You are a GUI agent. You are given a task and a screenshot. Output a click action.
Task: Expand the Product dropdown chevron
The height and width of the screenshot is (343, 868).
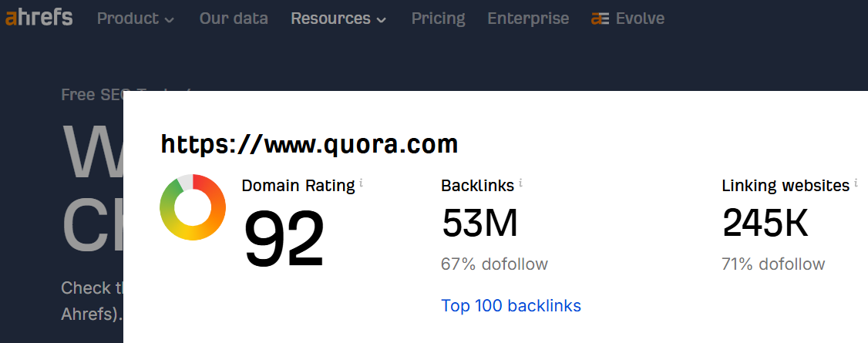pos(170,20)
